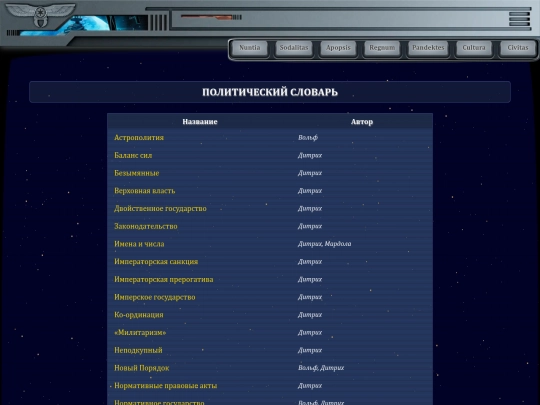Click the Название column header
Screen dimensions: 540x405
pyautogui.click(x=200, y=122)
